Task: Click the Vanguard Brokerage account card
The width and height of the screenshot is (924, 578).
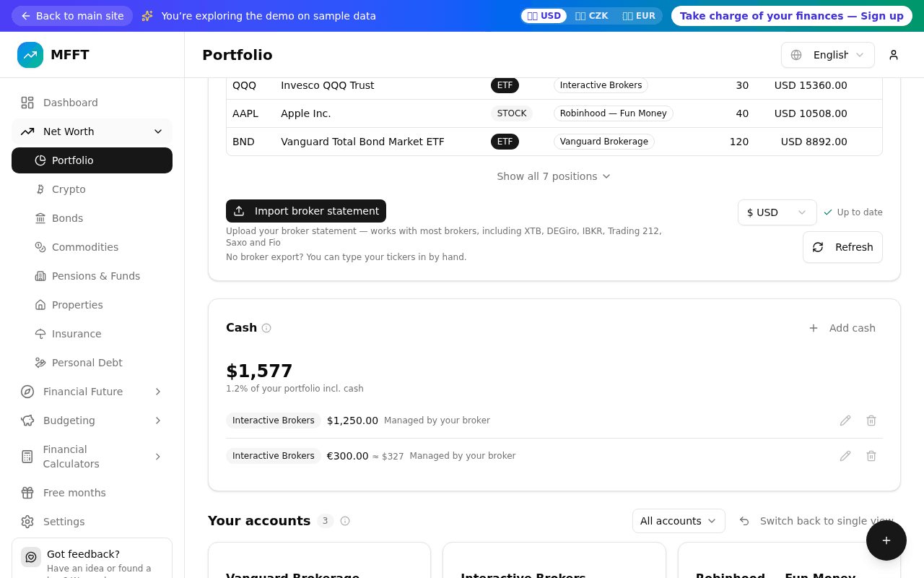Action: pyautogui.click(x=319, y=561)
